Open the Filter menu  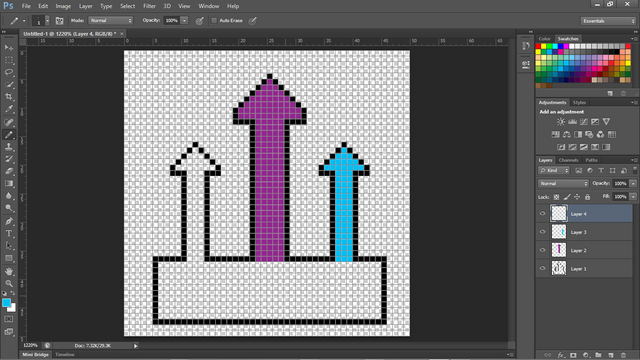coord(149,6)
